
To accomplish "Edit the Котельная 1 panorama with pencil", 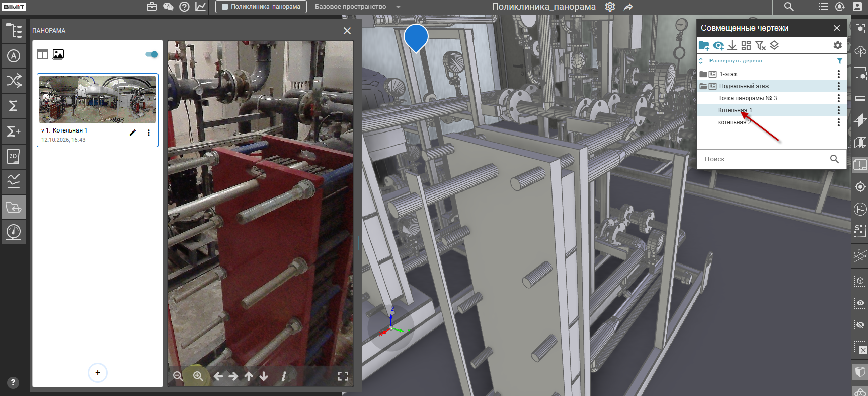I will (x=133, y=133).
